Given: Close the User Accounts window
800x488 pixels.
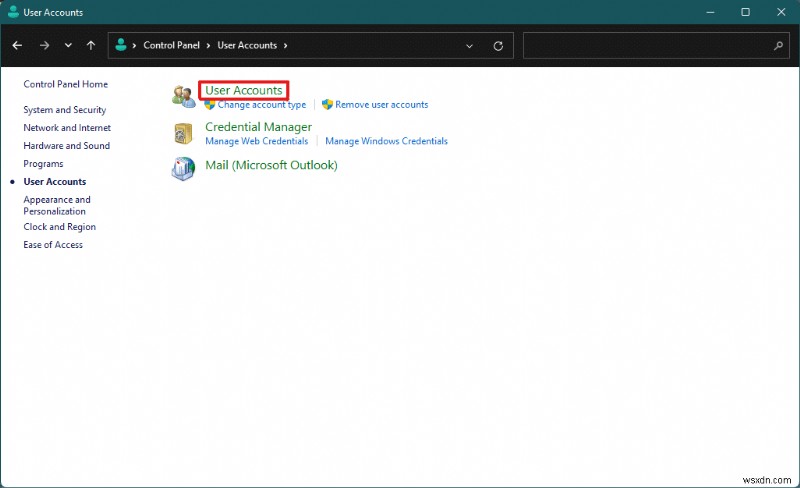Looking at the screenshot, I should pos(781,12).
